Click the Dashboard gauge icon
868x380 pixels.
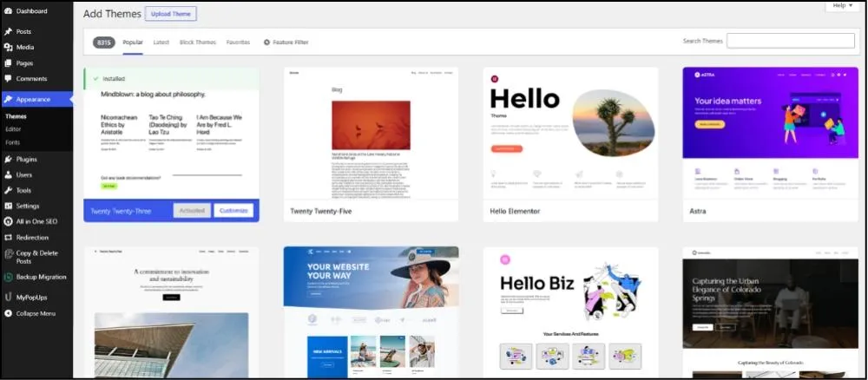pos(9,11)
